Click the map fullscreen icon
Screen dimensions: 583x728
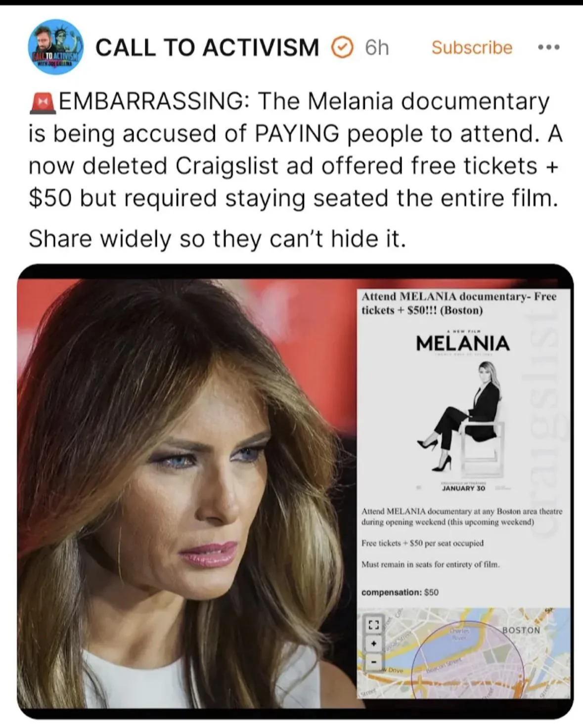[374, 625]
